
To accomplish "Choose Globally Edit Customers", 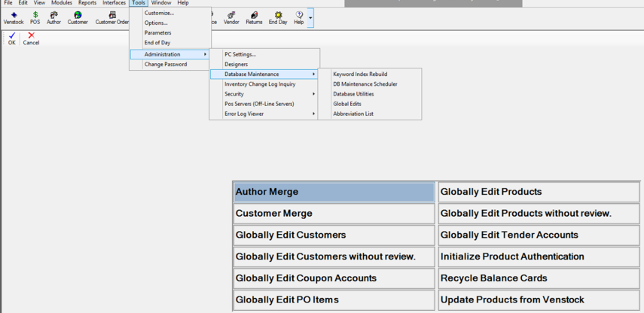I will pyautogui.click(x=334, y=236).
